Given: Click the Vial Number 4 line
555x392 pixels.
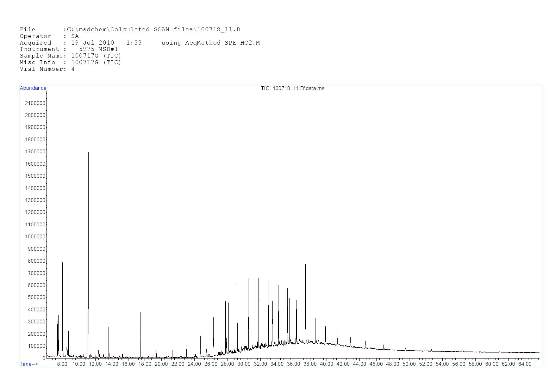Looking at the screenshot, I should click(x=47, y=69).
